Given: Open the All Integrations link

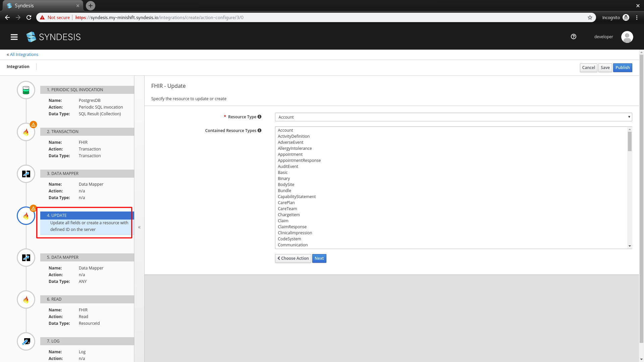Looking at the screenshot, I should coord(24,55).
